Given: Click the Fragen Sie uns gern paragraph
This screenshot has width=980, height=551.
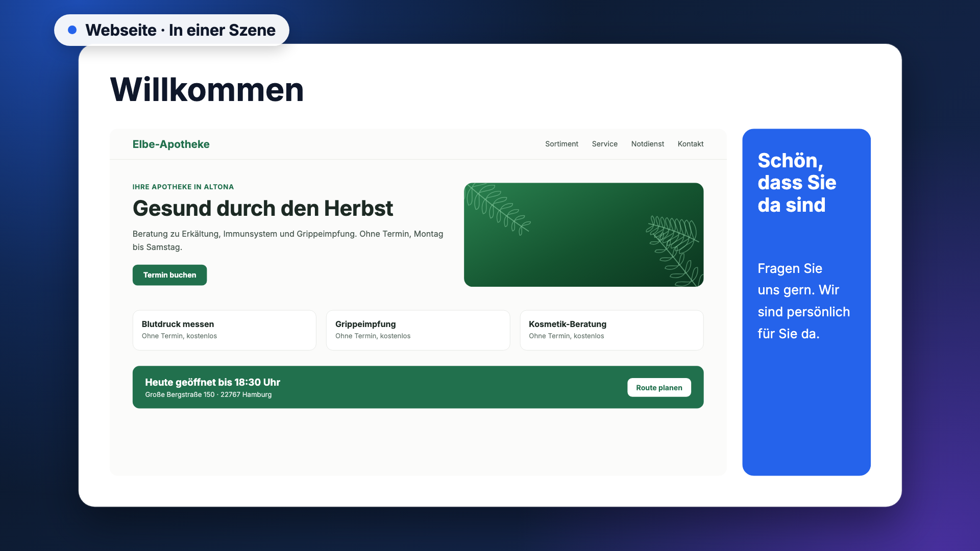Looking at the screenshot, I should pyautogui.click(x=803, y=301).
